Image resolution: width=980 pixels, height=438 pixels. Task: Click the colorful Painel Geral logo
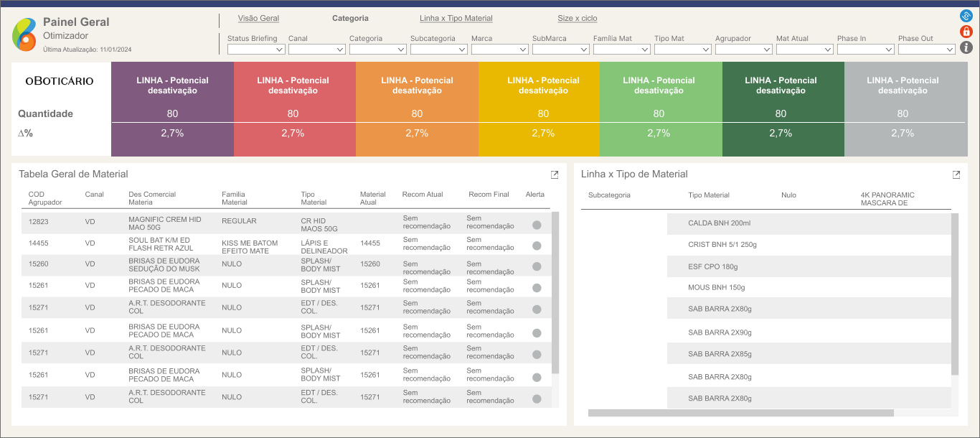[24, 34]
